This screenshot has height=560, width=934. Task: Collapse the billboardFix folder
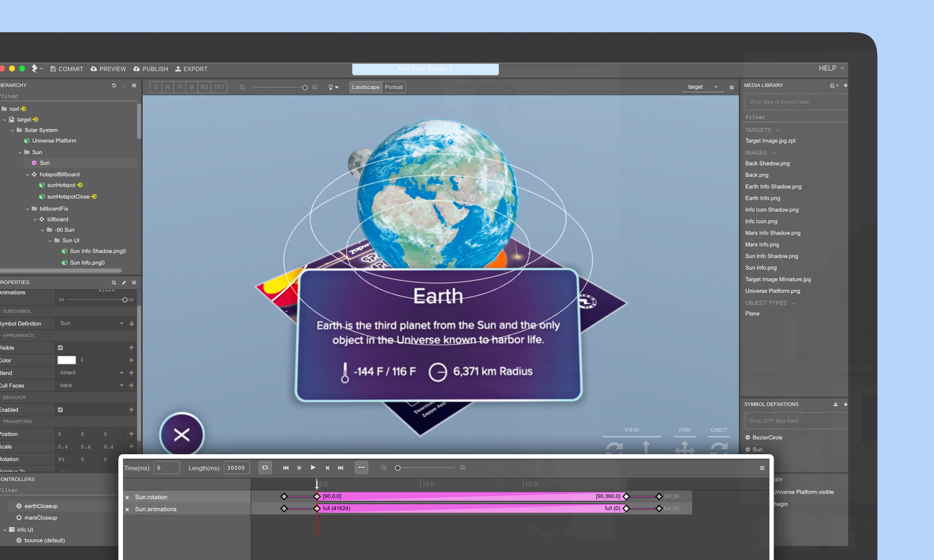27,209
